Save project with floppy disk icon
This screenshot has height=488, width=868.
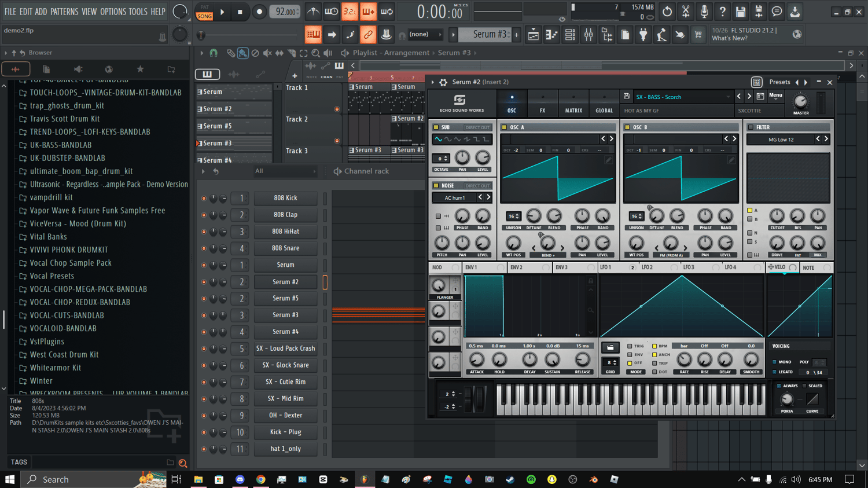[741, 12]
